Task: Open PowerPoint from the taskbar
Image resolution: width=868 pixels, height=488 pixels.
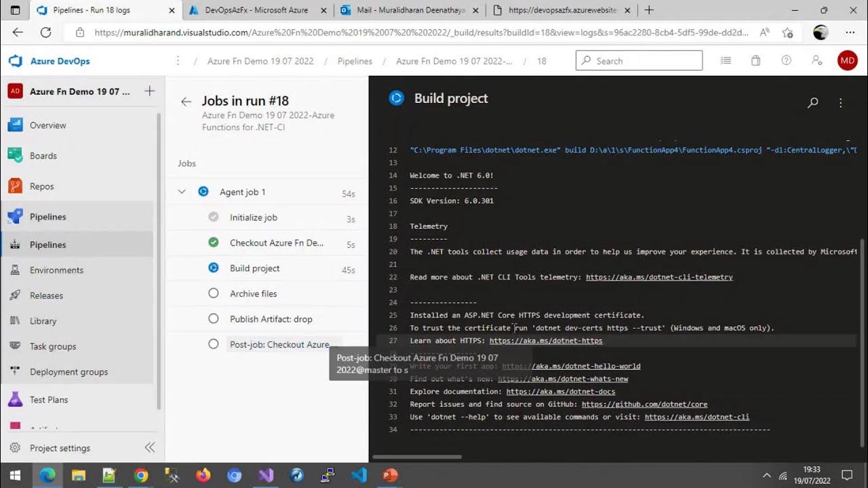Action: [390, 475]
